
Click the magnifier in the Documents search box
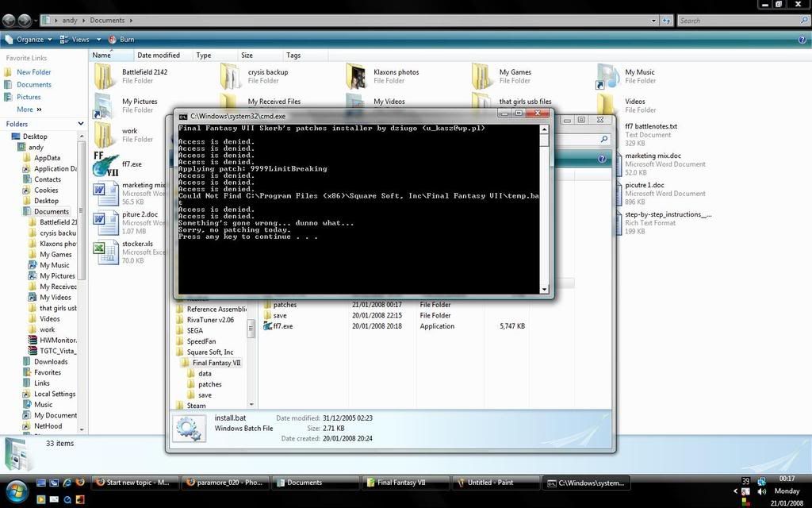point(804,20)
